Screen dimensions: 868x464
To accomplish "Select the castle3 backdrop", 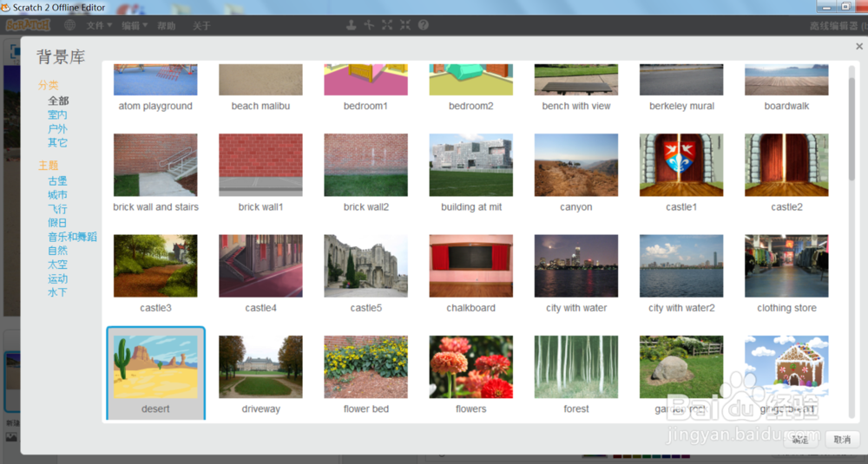I will click(x=155, y=273).
